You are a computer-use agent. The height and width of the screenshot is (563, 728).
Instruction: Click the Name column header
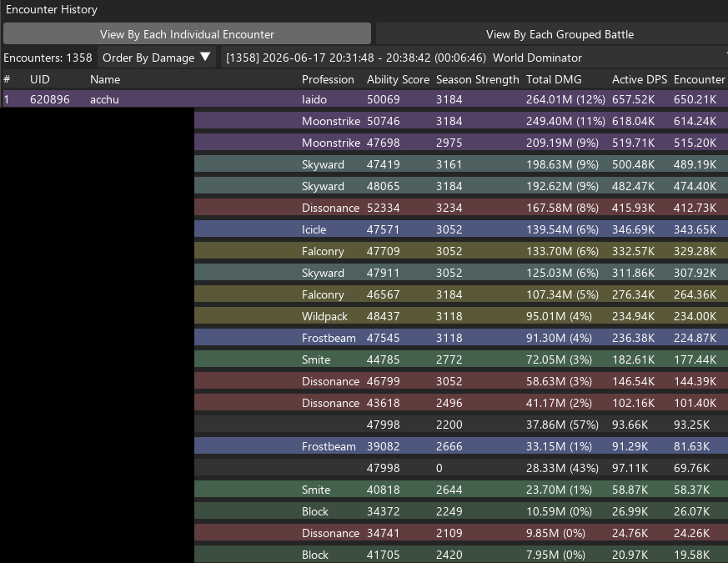pos(105,79)
